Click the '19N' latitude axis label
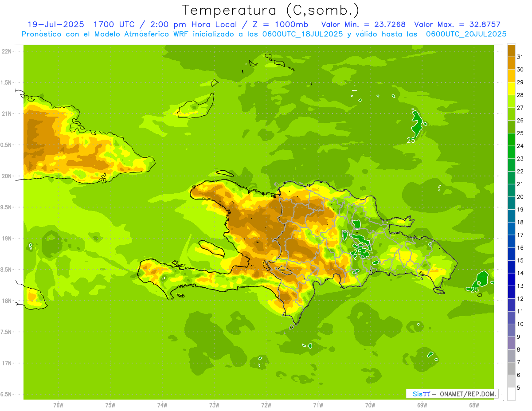The width and height of the screenshot is (532, 411). [x=7, y=239]
